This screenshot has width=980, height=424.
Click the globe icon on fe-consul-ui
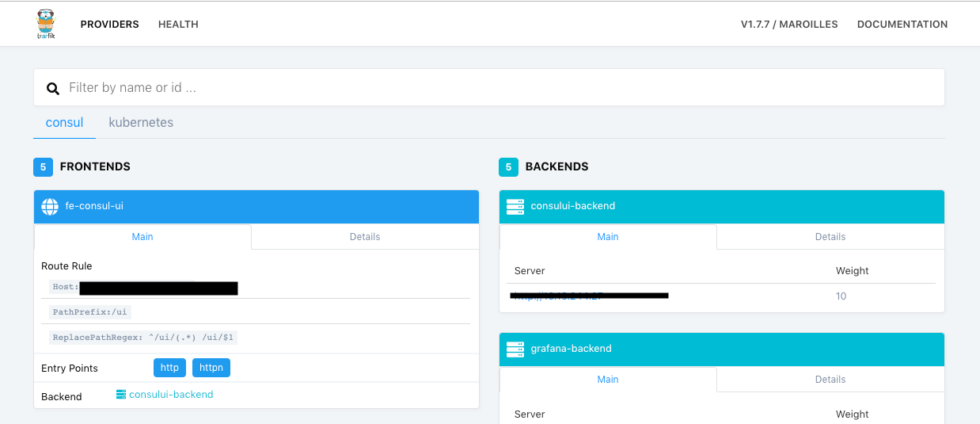[50, 207]
